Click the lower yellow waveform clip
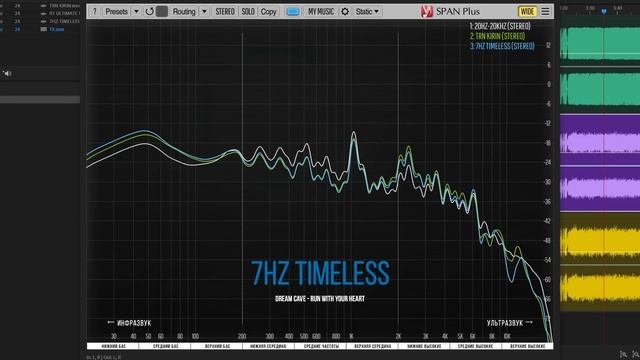The height and width of the screenshot is (360, 640). coord(600,288)
